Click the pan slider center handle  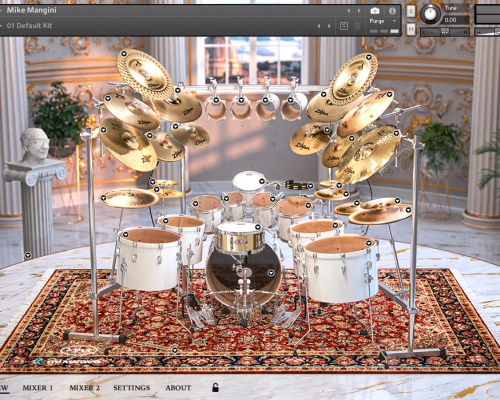(x=445, y=32)
